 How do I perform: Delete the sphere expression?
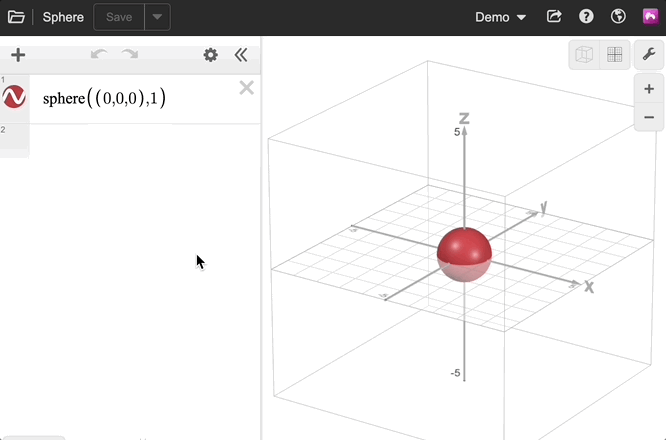(246, 88)
